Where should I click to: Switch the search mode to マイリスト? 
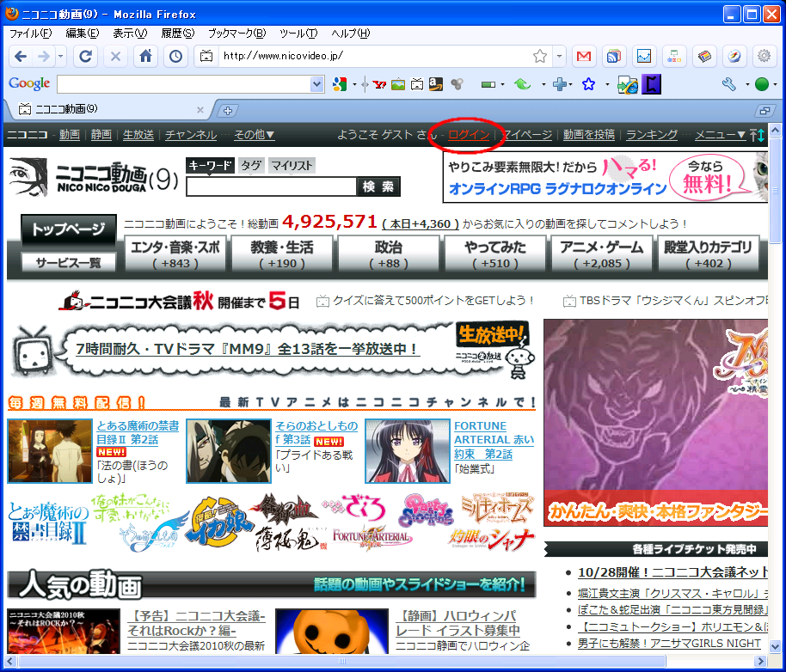coord(292,165)
